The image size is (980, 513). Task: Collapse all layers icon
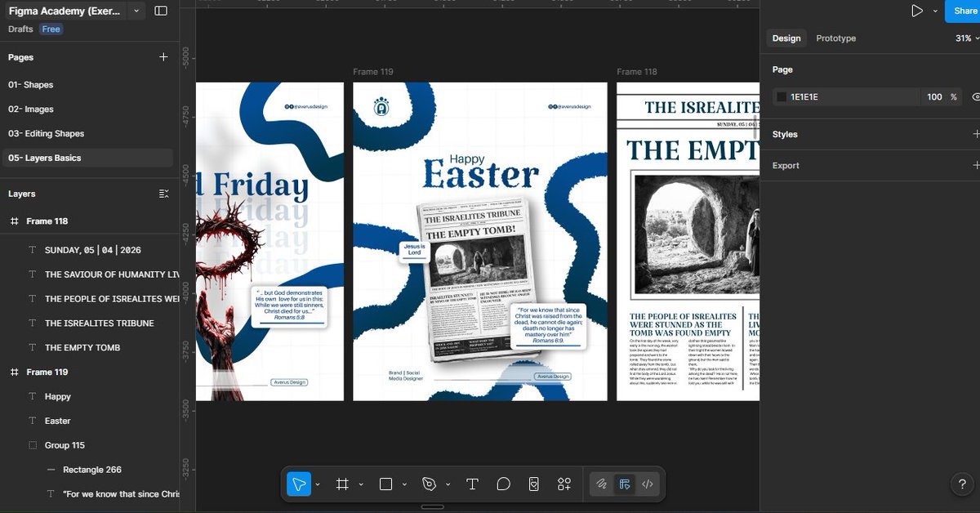[x=163, y=194]
